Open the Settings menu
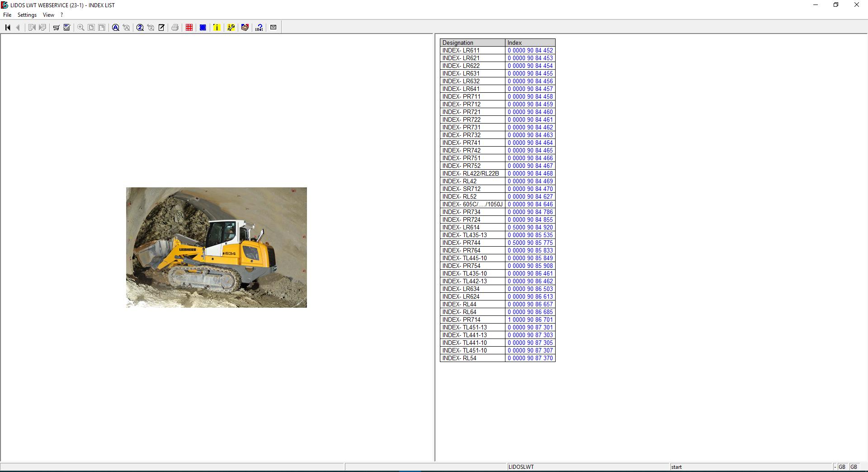The width and height of the screenshot is (868, 472). coord(27,14)
